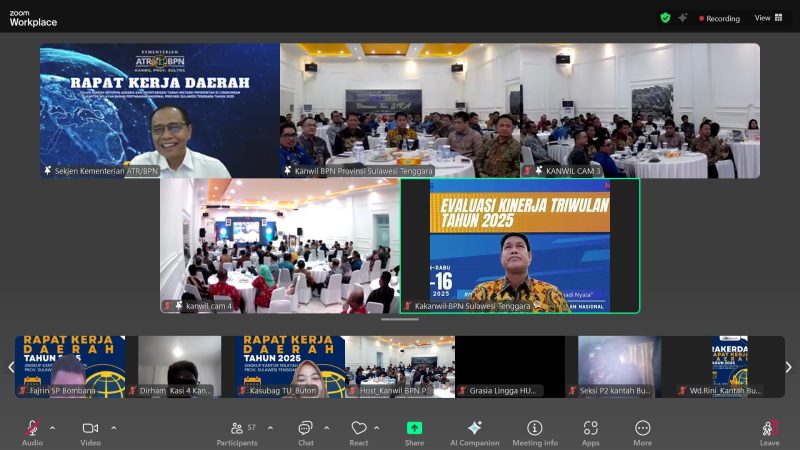Show next participants with right arrow
The image size is (800, 450).
[788, 367]
